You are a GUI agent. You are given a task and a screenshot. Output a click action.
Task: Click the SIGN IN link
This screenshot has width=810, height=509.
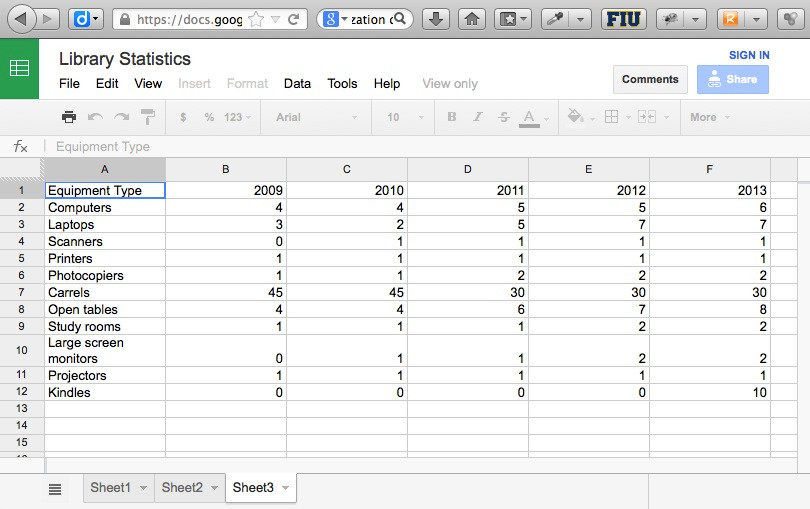[x=749, y=55]
